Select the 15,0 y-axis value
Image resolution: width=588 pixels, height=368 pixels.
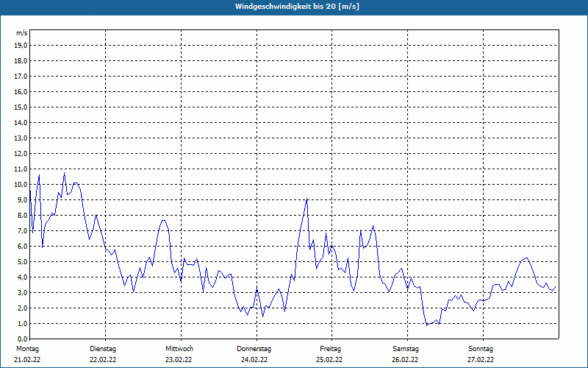[21, 107]
